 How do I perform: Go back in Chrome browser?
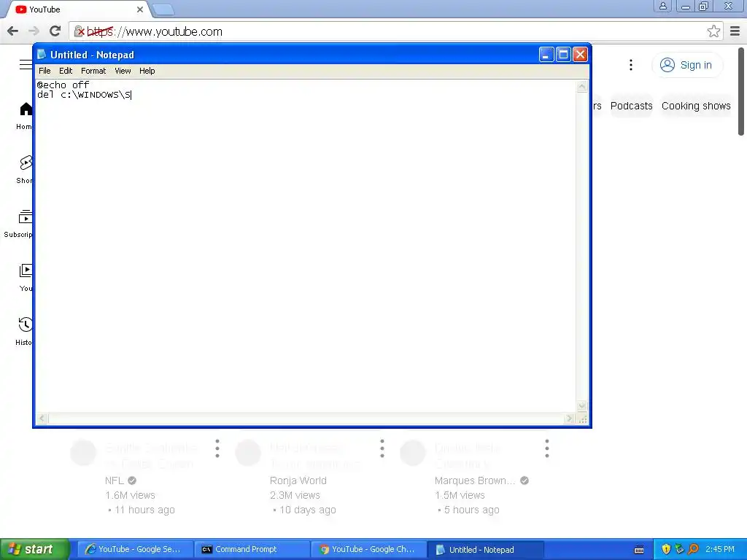(13, 31)
